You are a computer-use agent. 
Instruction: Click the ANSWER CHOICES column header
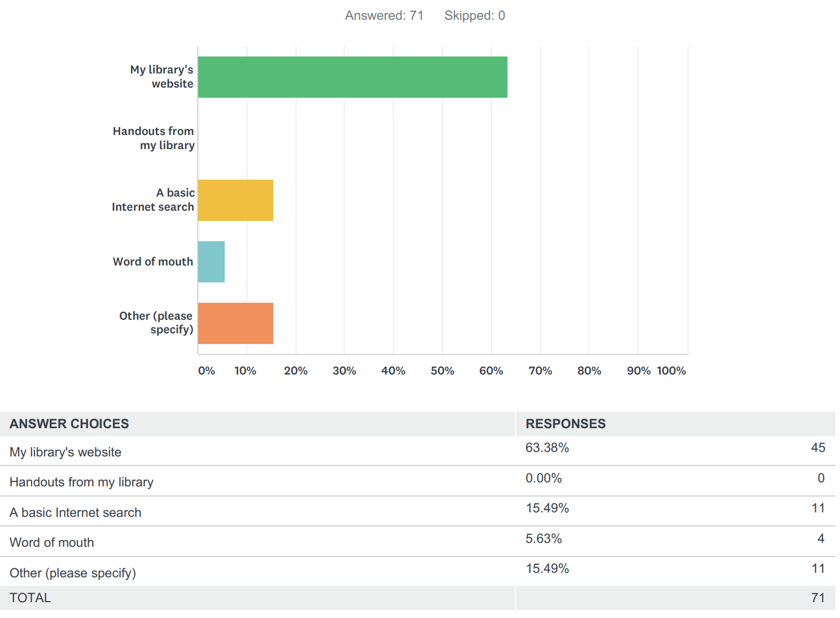pyautogui.click(x=69, y=424)
